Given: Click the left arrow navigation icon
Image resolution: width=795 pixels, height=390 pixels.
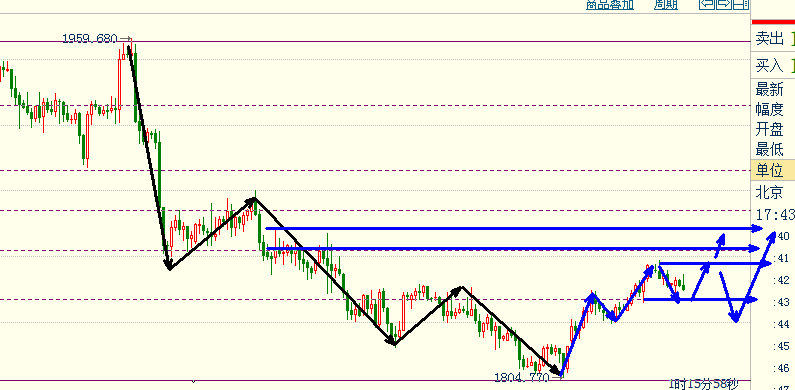Looking at the screenshot, I should tap(707, 5).
